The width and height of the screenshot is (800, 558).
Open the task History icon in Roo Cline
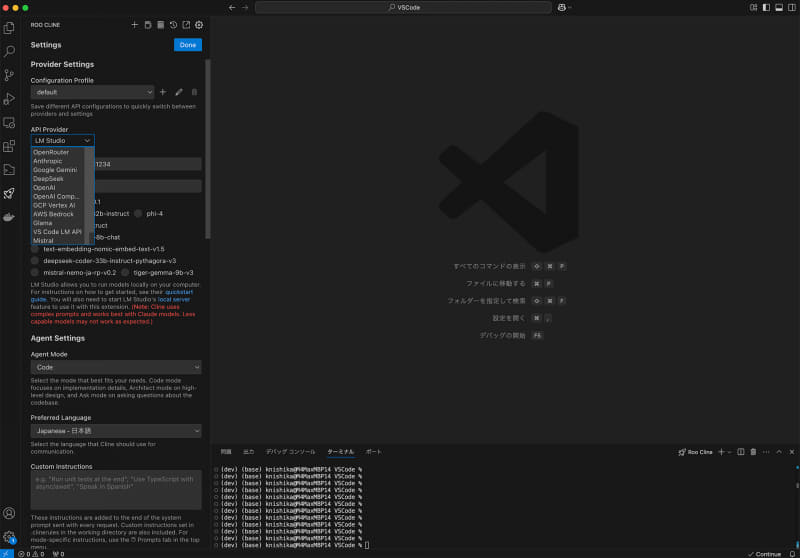pos(173,24)
